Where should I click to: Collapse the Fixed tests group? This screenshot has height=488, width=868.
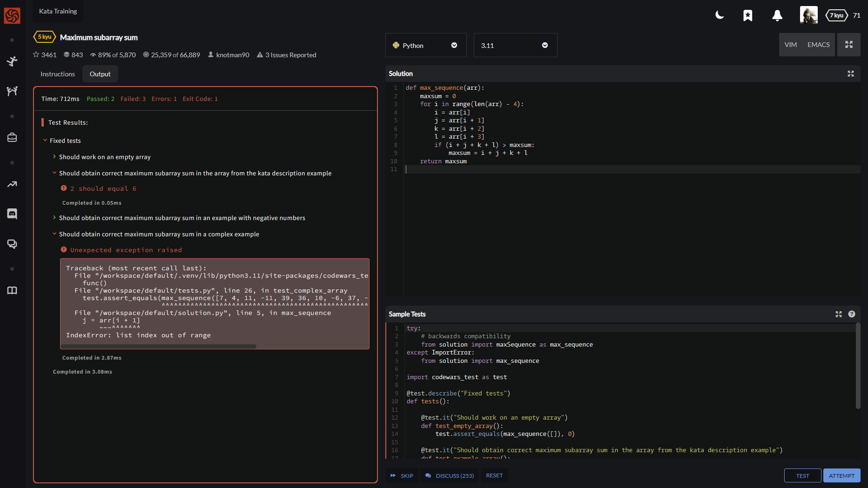click(62, 140)
